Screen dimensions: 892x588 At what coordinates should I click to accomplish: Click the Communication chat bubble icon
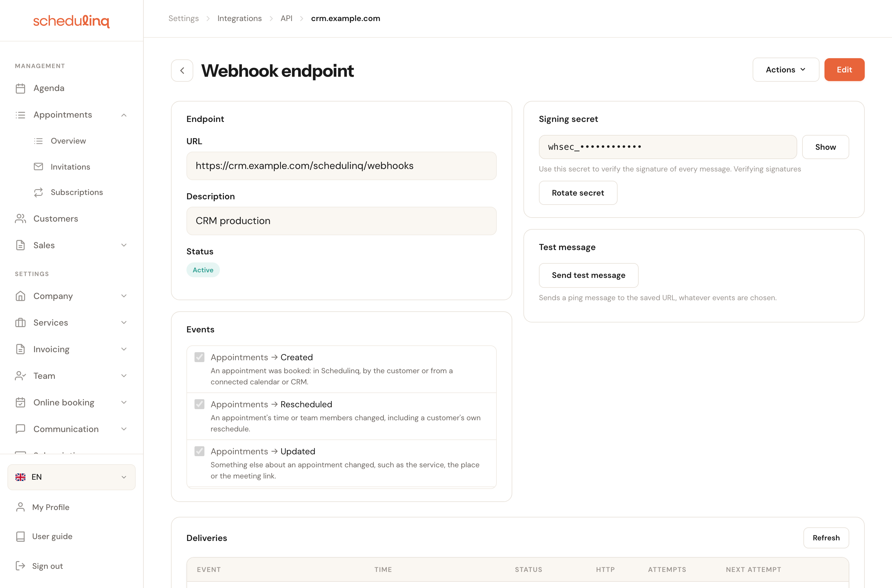click(20, 429)
